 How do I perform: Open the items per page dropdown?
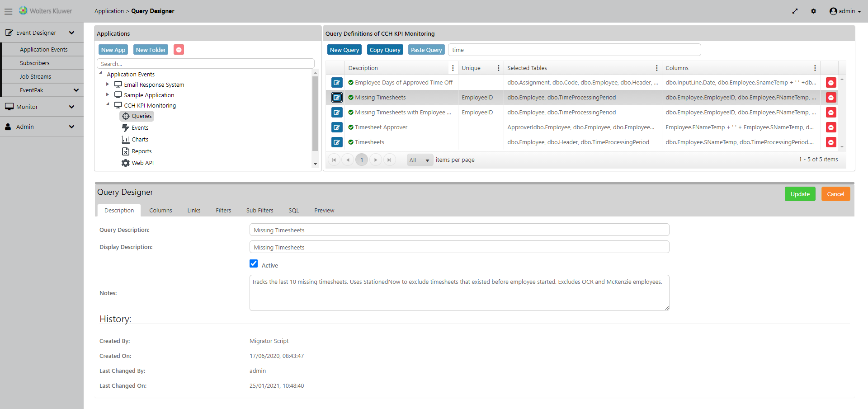click(420, 160)
